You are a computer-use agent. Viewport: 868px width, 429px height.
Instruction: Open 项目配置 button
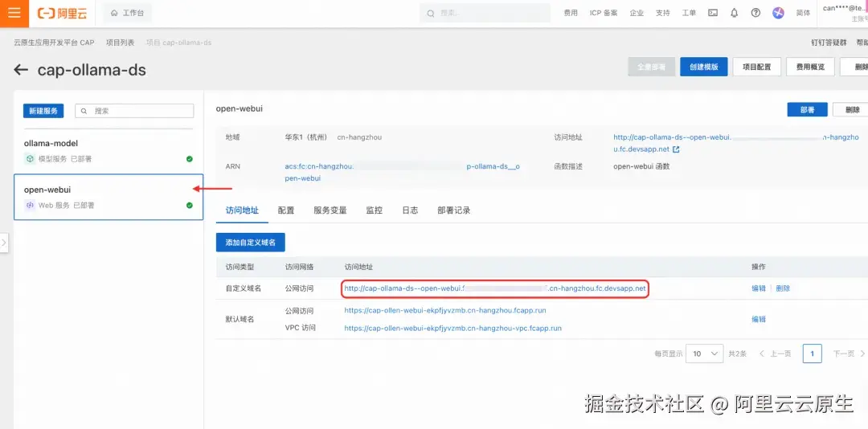click(757, 67)
